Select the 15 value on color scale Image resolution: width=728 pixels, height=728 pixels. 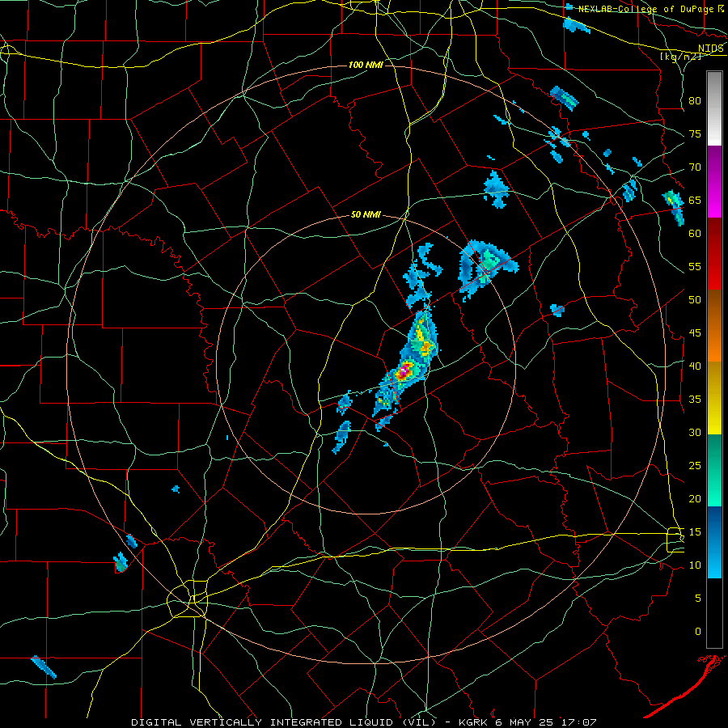(x=695, y=531)
